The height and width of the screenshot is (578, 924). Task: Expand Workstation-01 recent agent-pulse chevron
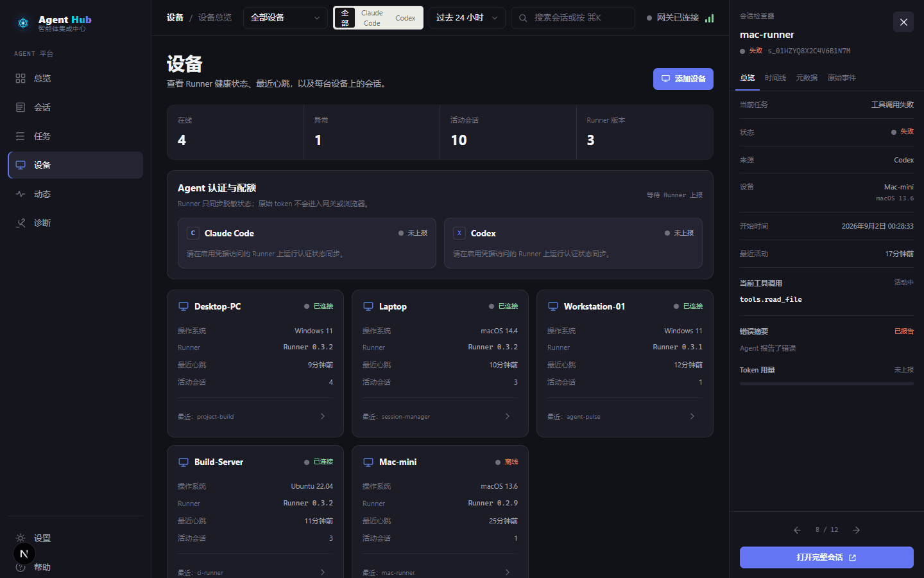(692, 416)
